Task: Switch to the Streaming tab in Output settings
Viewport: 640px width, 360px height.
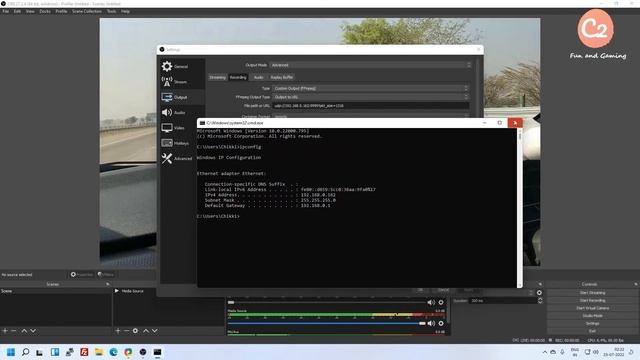Action: click(218, 77)
